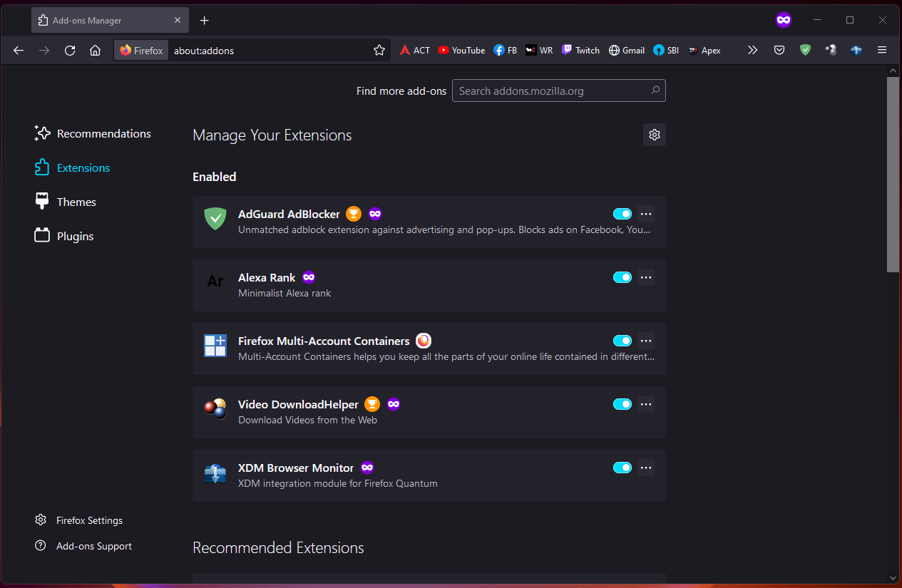
Task: Open the Firefox home page icon
Action: tap(95, 50)
